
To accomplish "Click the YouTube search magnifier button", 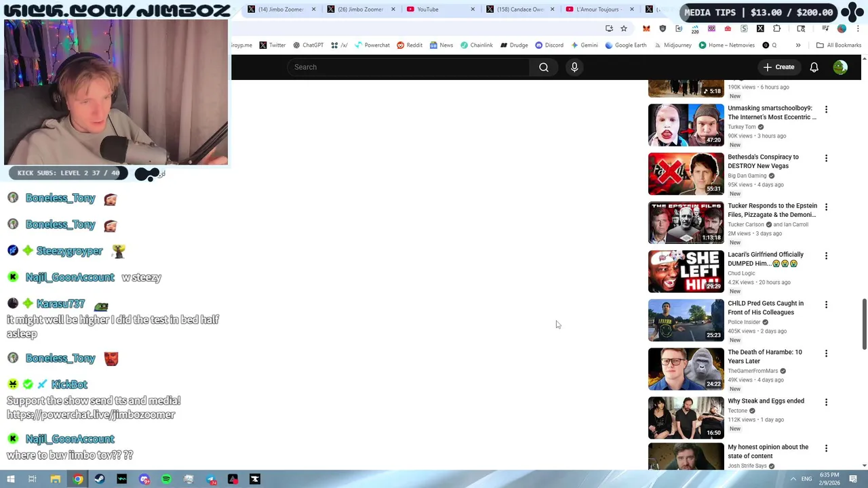I will click(x=543, y=67).
